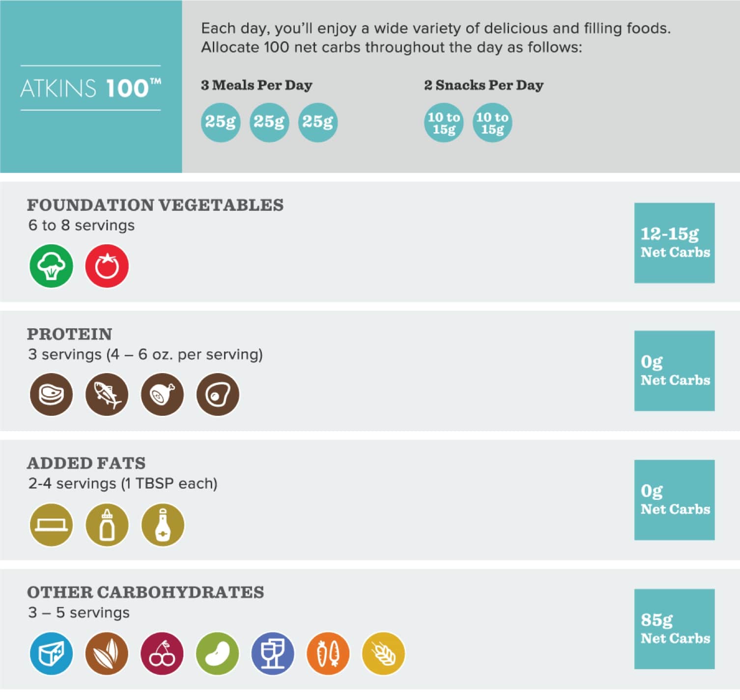Select the first 25g meal circle

pyautogui.click(x=221, y=122)
